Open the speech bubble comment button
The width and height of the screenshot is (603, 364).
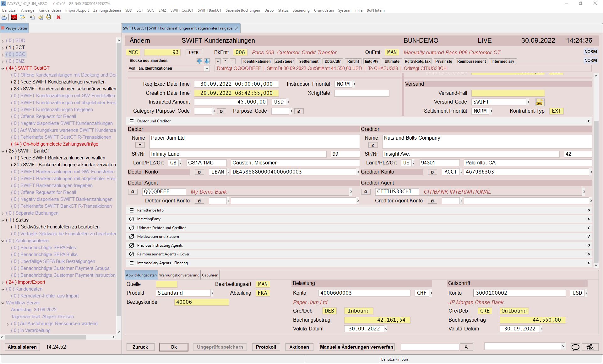pyautogui.click(x=575, y=347)
